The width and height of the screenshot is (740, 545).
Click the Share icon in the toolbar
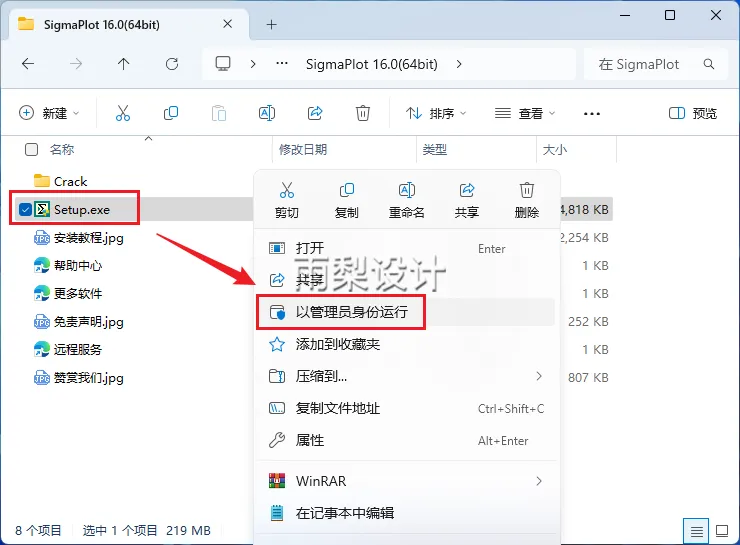click(315, 113)
